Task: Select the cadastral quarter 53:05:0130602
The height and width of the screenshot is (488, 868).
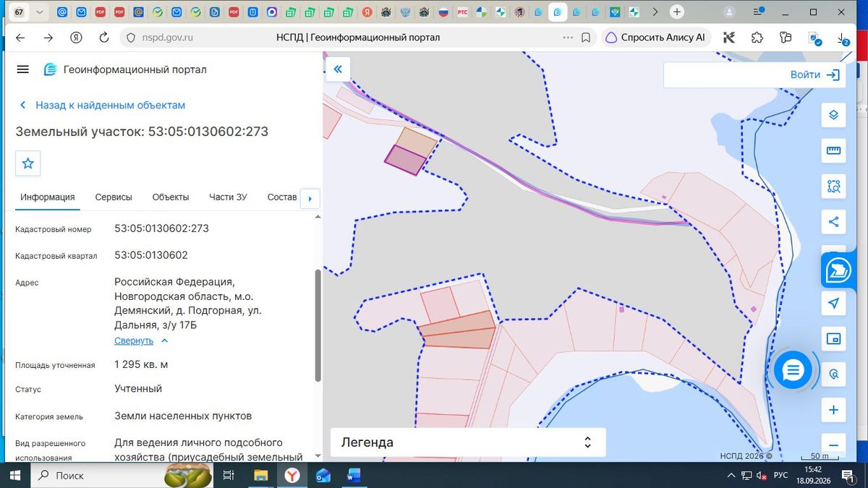Action: coord(151,255)
